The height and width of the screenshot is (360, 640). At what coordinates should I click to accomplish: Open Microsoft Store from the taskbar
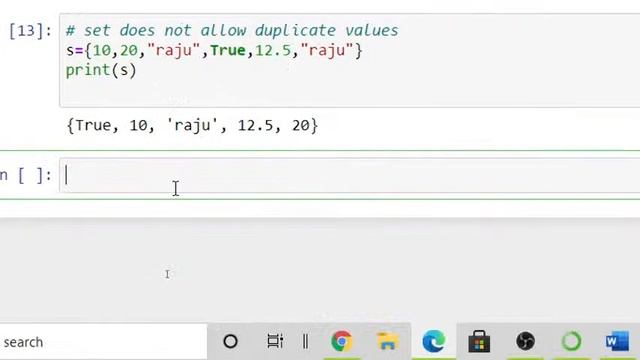tap(479, 341)
